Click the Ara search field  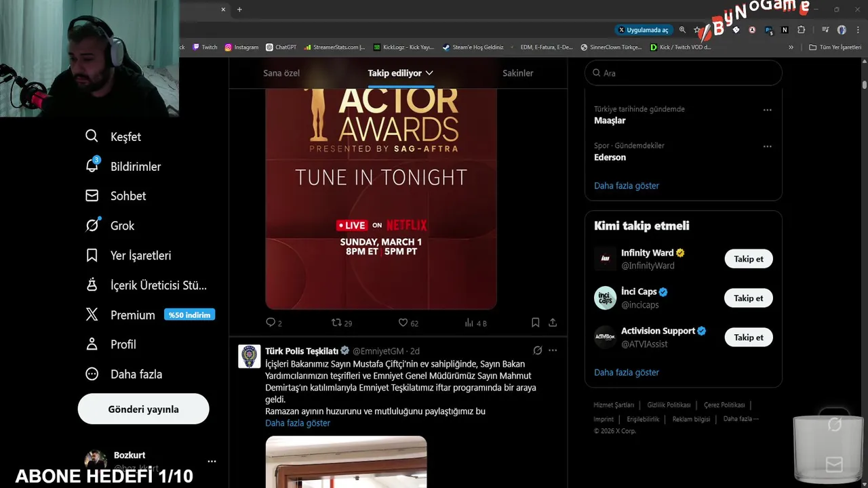(x=684, y=73)
